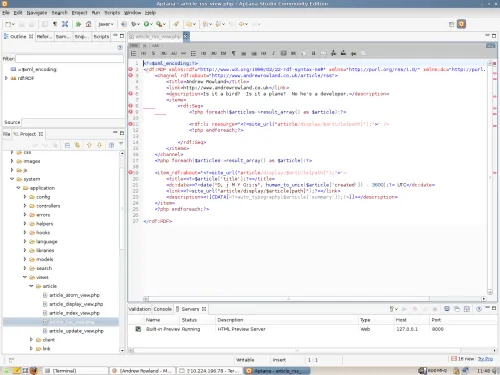This screenshot has height=375, width=500.
Task: Click the Terminal taskbar button
Action: point(75,371)
